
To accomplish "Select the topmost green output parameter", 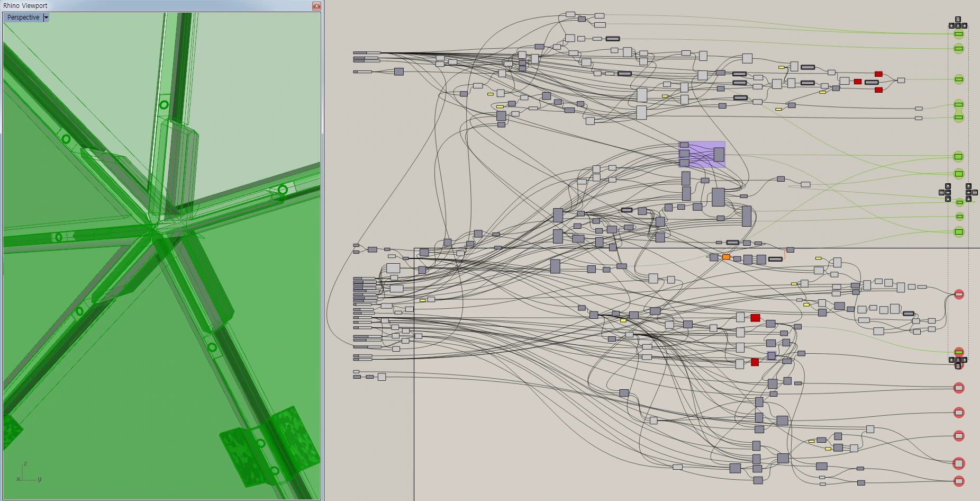I will (x=958, y=34).
